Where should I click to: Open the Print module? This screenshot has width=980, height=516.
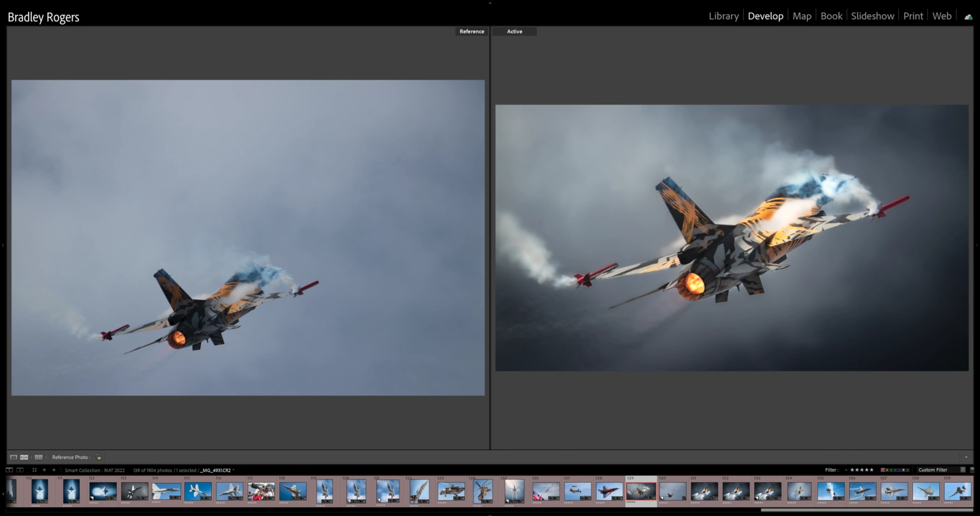tap(913, 17)
